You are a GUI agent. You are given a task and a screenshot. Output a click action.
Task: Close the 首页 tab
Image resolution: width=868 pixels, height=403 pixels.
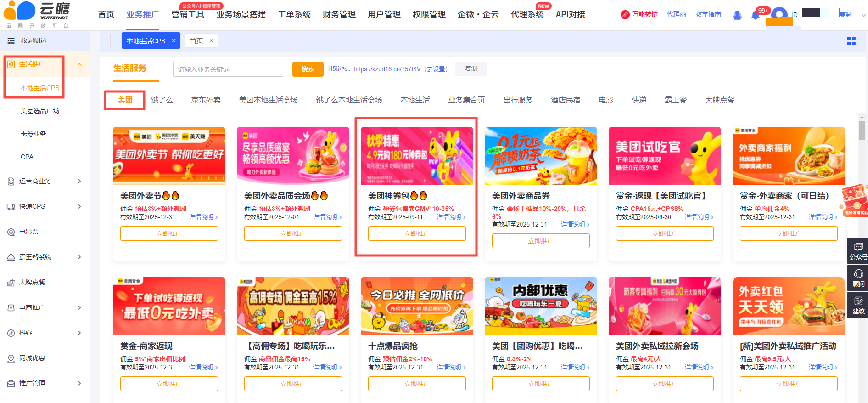point(211,40)
